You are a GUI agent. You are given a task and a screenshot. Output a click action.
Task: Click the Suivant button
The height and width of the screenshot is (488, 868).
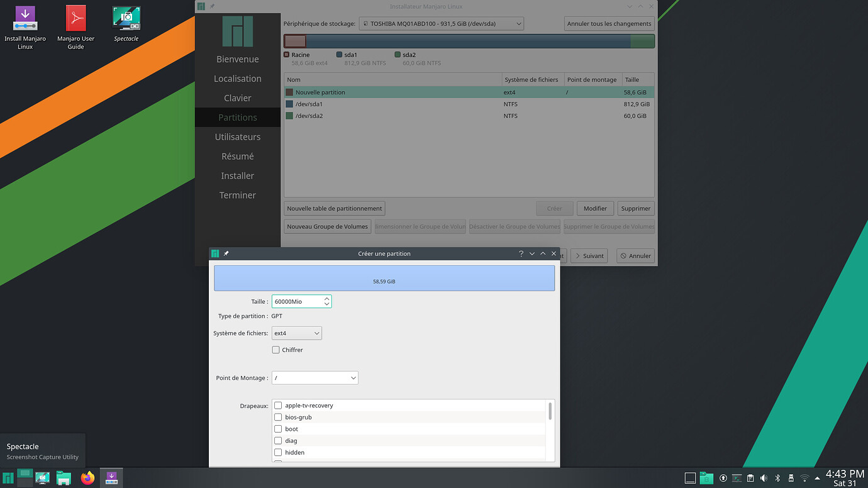[590, 256]
